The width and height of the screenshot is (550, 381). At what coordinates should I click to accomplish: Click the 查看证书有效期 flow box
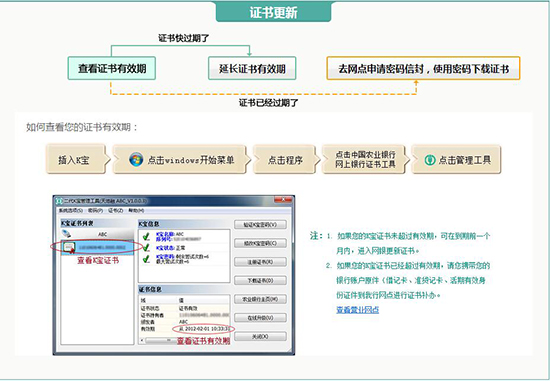coord(112,68)
